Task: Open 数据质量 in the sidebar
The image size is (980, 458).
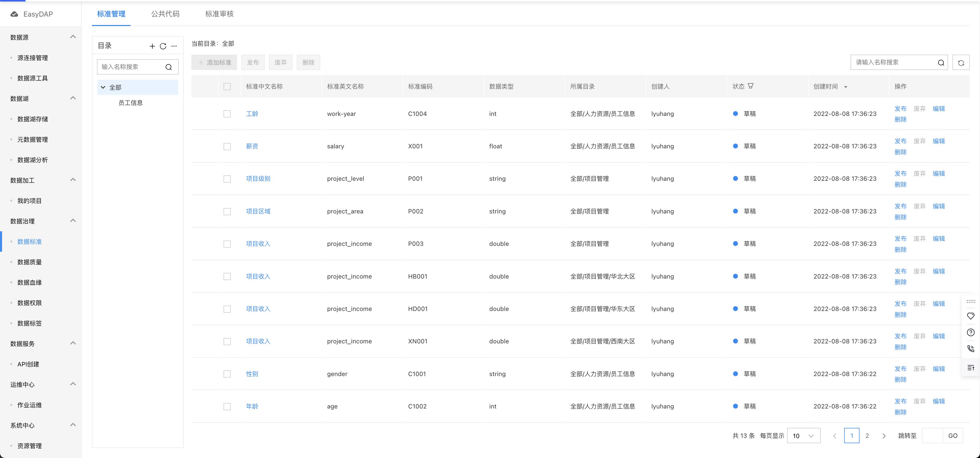Action: [x=30, y=262]
